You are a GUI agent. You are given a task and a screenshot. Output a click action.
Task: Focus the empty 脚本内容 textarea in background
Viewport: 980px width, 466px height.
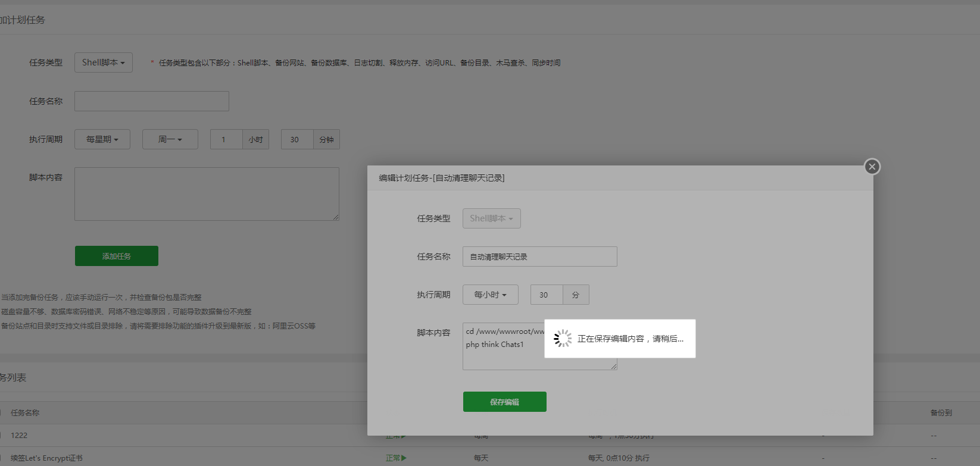[207, 194]
